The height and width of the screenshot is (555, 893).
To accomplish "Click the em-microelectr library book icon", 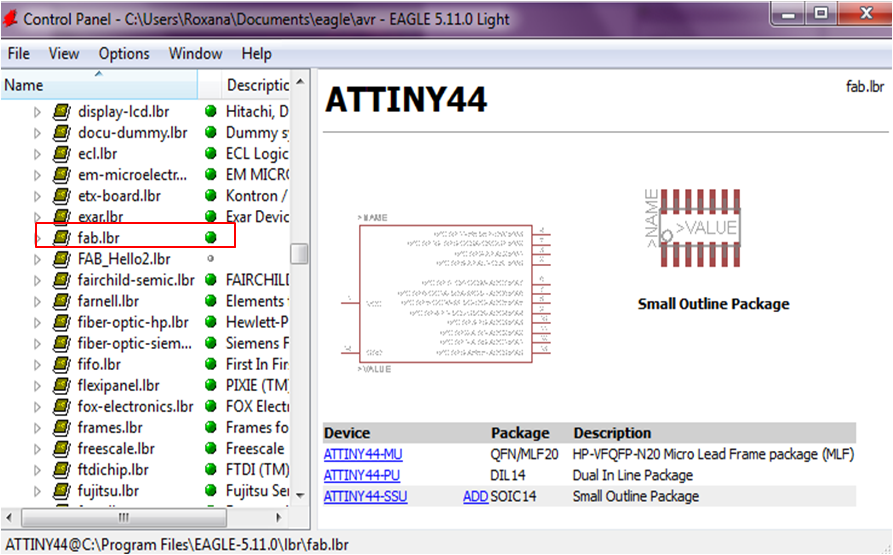I will point(62,175).
